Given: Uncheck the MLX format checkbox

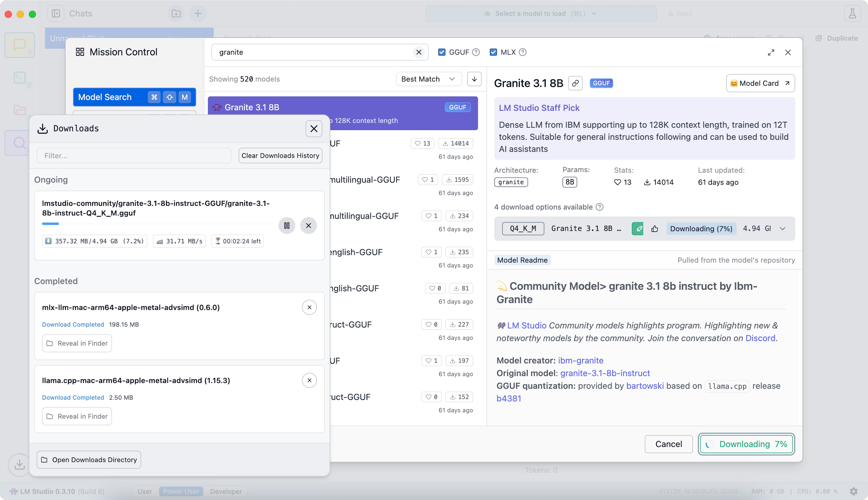Looking at the screenshot, I should [x=493, y=52].
